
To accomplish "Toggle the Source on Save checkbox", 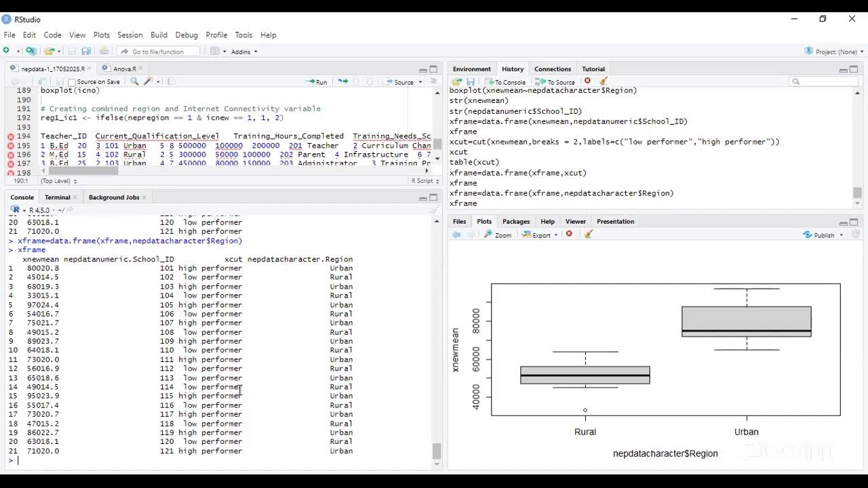I will 72,82.
